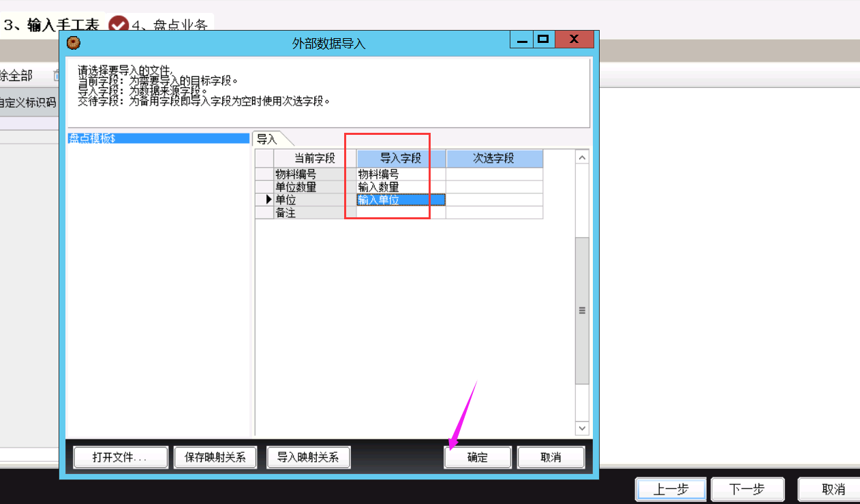Screen dimensions: 860x504
Task: Proceed with 下一步 button
Action: pos(747,489)
